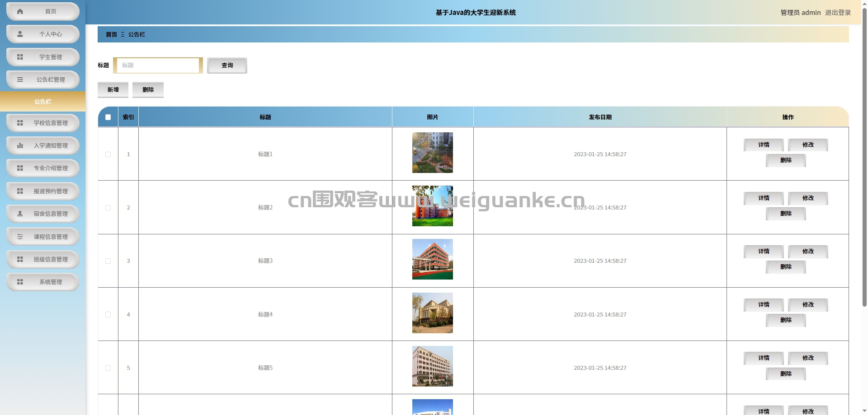Collapse the 公告栏管理 sidebar menu
Viewport: 868px width, 415px height.
point(43,79)
